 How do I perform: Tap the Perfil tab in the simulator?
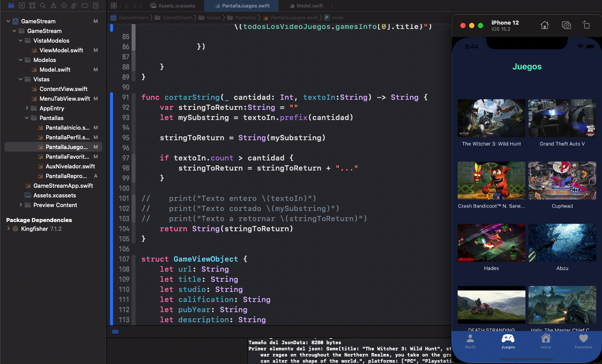coord(470,341)
